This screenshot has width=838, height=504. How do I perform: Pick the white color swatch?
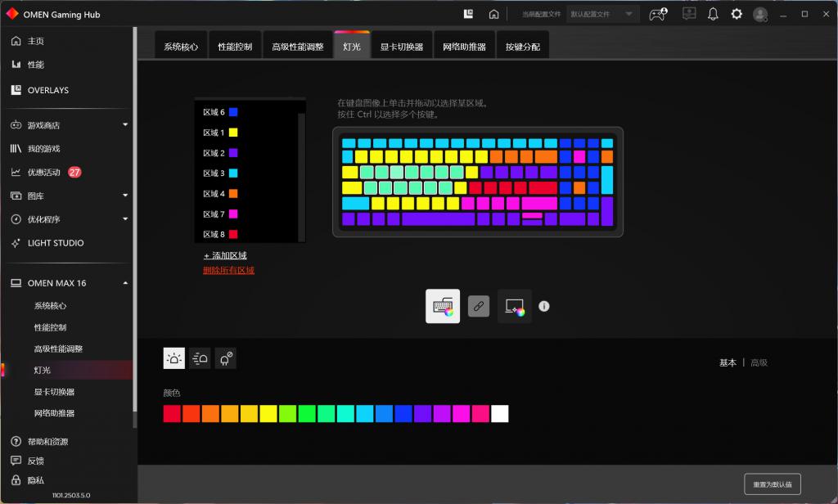(500, 414)
